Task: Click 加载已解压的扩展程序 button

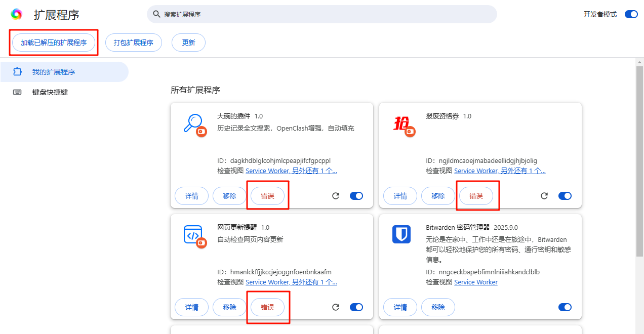Action: click(54, 43)
